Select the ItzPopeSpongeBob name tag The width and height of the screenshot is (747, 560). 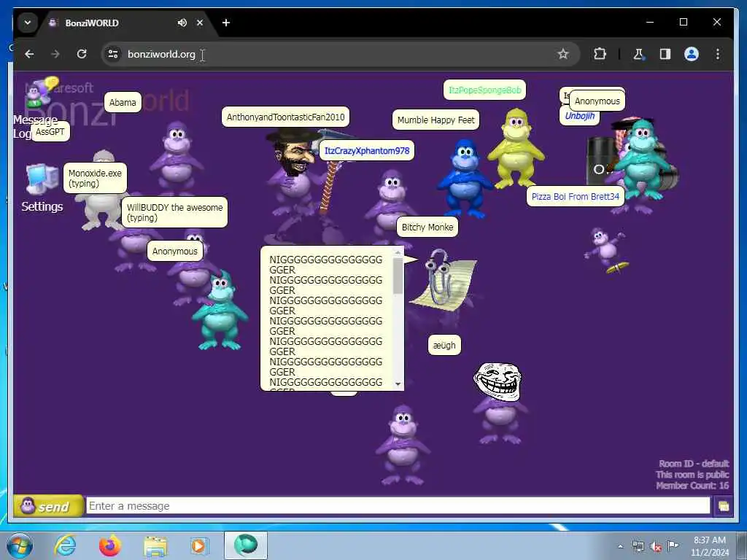pyautogui.click(x=484, y=90)
